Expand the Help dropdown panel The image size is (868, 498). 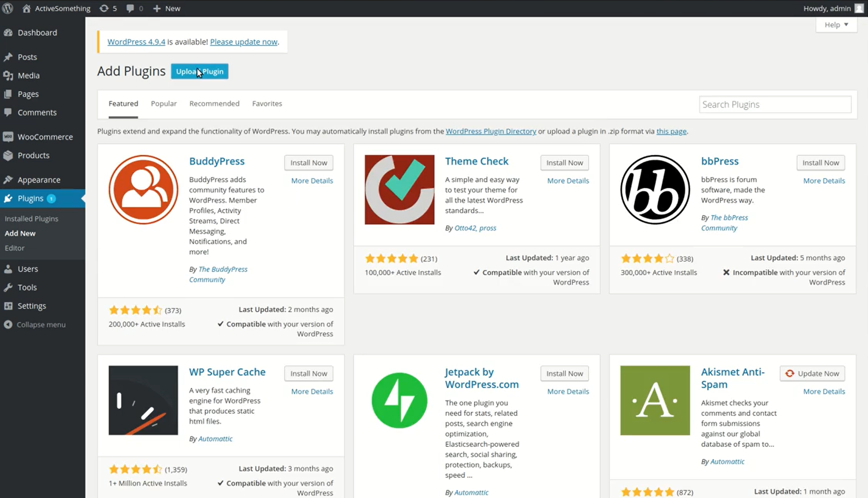(836, 25)
